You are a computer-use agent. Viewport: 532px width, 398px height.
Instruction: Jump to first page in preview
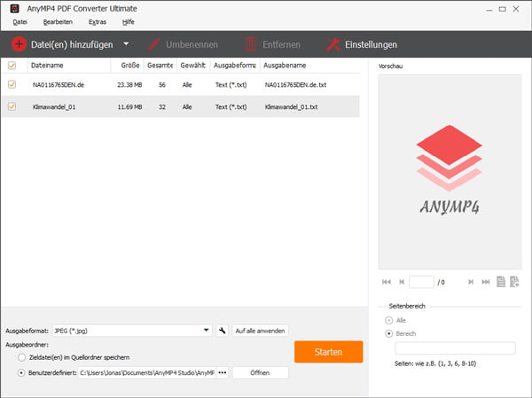pos(387,282)
